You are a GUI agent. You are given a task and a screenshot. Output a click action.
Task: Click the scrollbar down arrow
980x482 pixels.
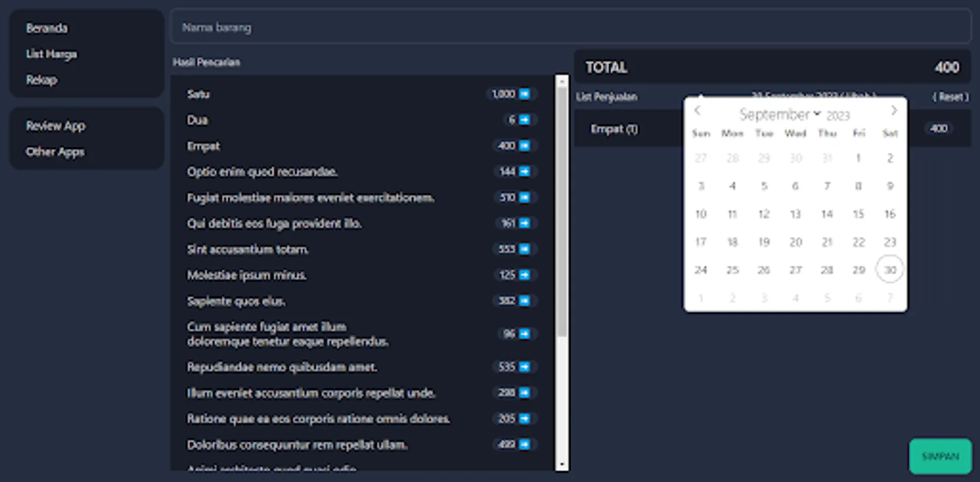[562, 464]
